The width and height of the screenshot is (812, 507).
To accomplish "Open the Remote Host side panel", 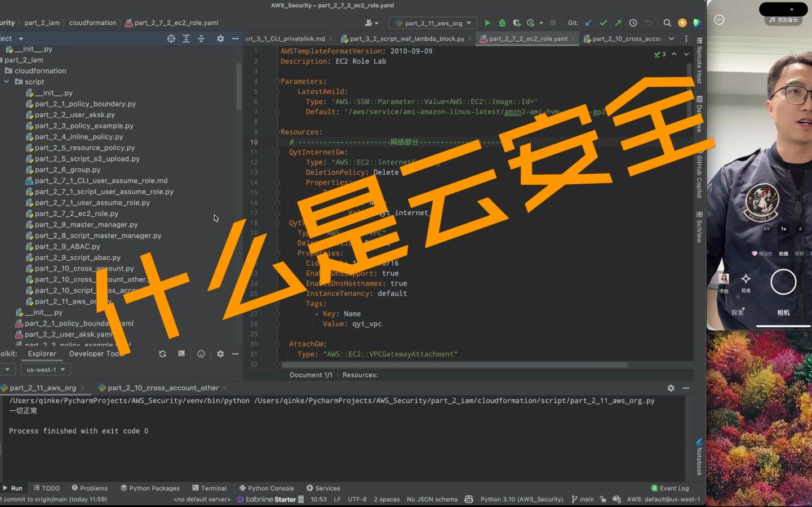I will click(699, 60).
